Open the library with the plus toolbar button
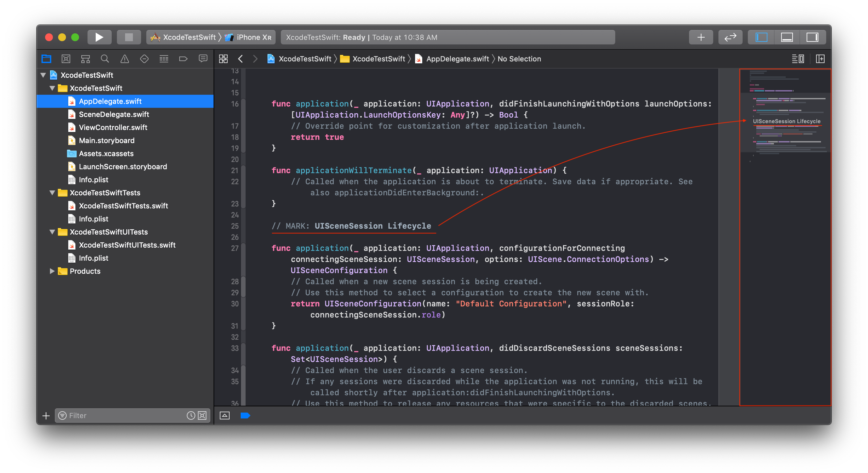Viewport: 868px width, 473px height. click(x=701, y=37)
